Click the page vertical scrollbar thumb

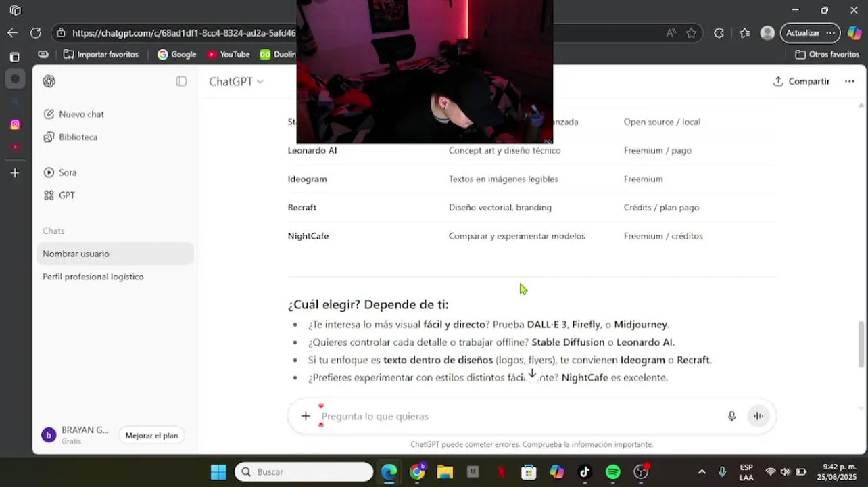[861, 344]
